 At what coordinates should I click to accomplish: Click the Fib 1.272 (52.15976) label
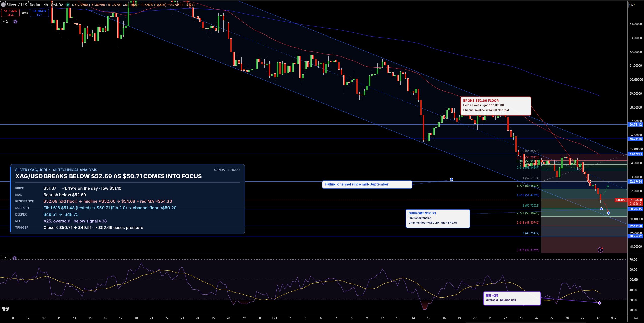[528, 186]
